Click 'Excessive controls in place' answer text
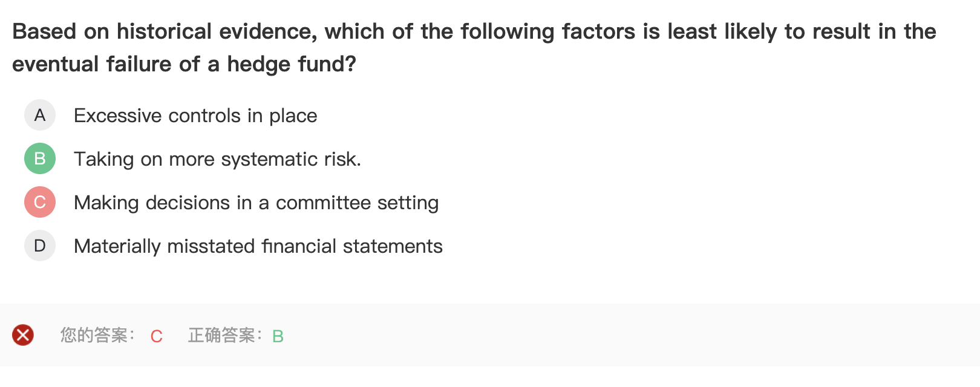980x387 pixels. point(195,115)
